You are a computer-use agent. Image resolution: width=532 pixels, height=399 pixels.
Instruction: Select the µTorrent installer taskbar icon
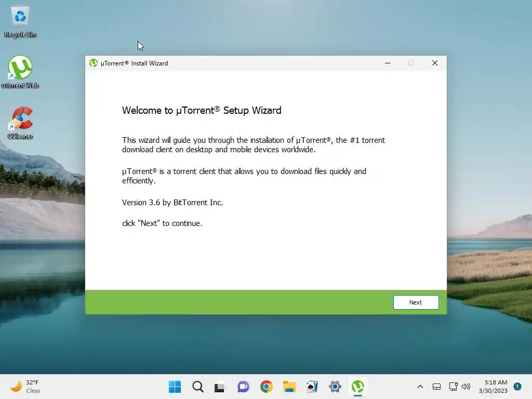coord(358,387)
